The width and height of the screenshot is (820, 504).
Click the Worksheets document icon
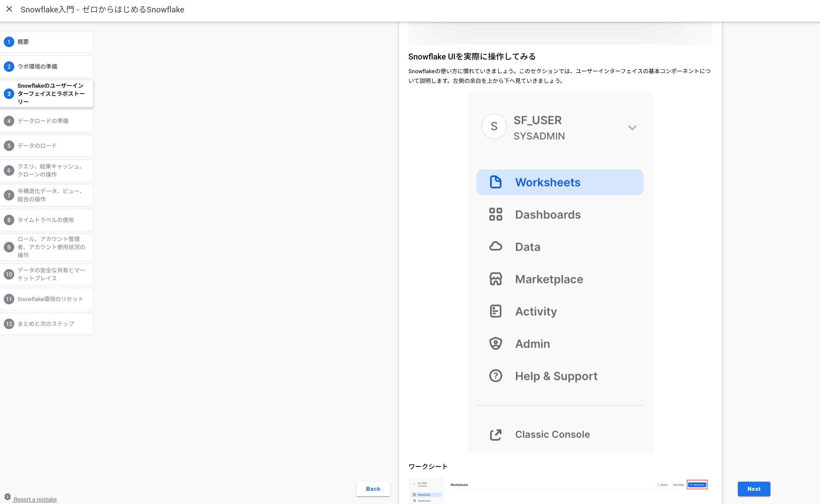(x=496, y=182)
